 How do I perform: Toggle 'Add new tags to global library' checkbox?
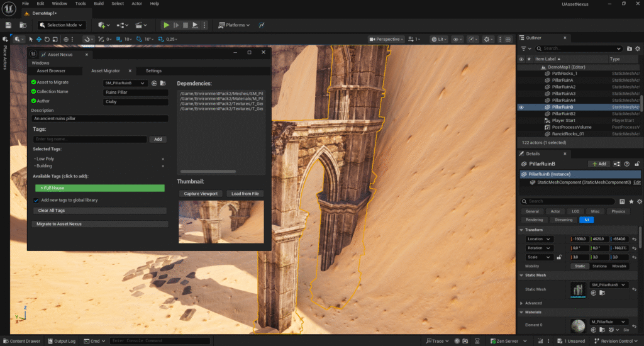(36, 200)
